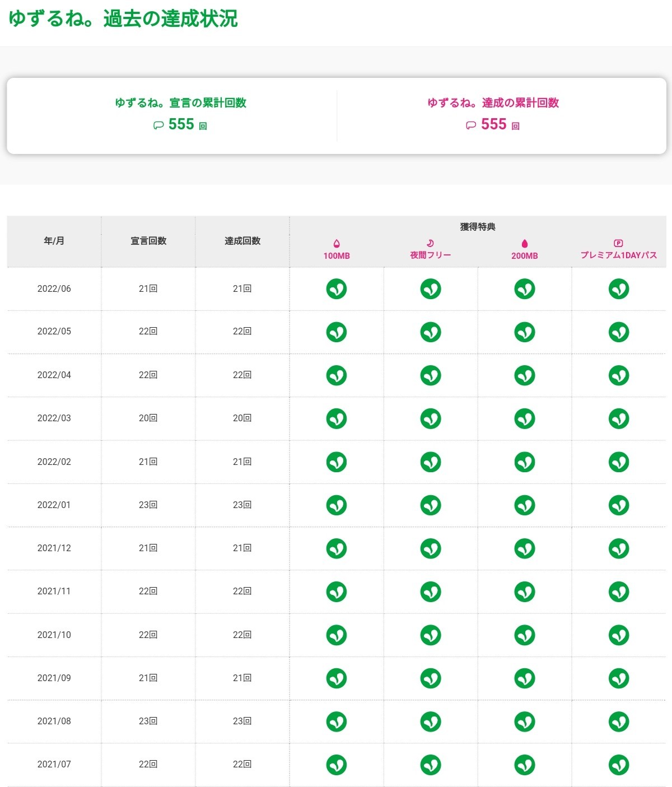
Task: Click the 200MB filled droplet icon
Action: [525, 243]
